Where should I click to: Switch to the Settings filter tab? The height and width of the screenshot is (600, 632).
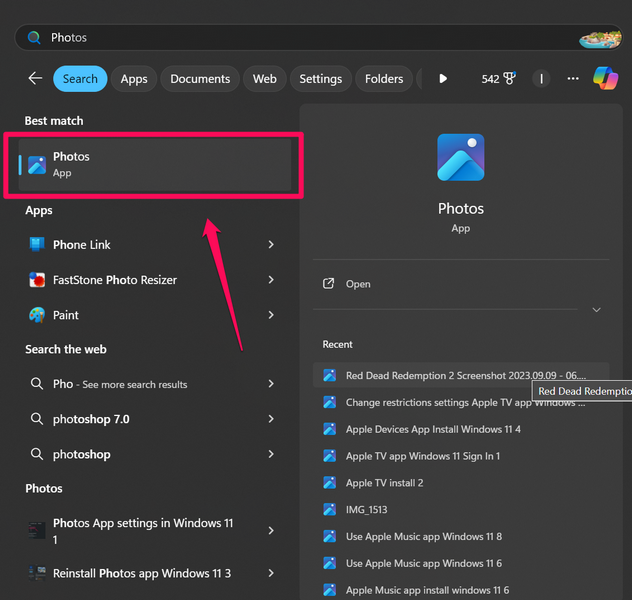tap(320, 79)
